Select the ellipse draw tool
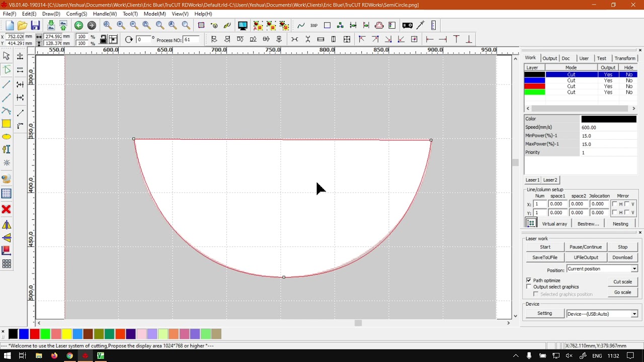 [7, 137]
